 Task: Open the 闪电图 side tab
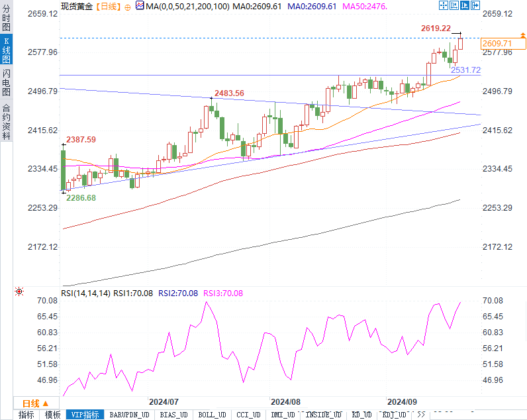point(6,83)
